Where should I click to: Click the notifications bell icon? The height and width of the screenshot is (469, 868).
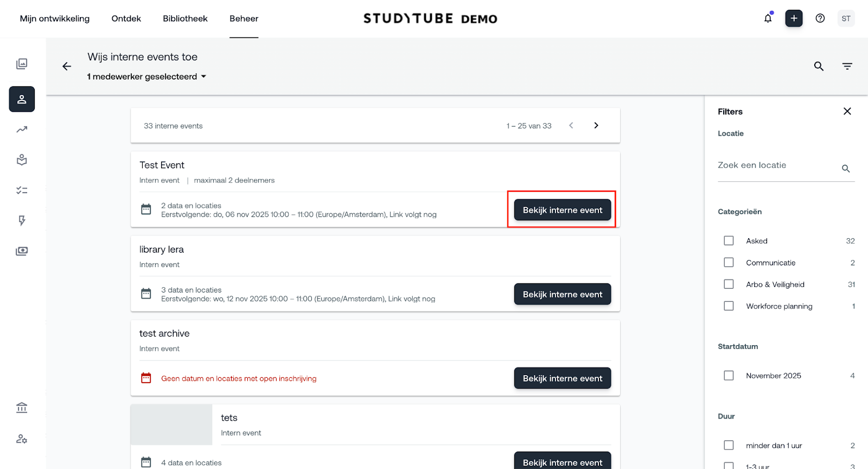(x=768, y=18)
